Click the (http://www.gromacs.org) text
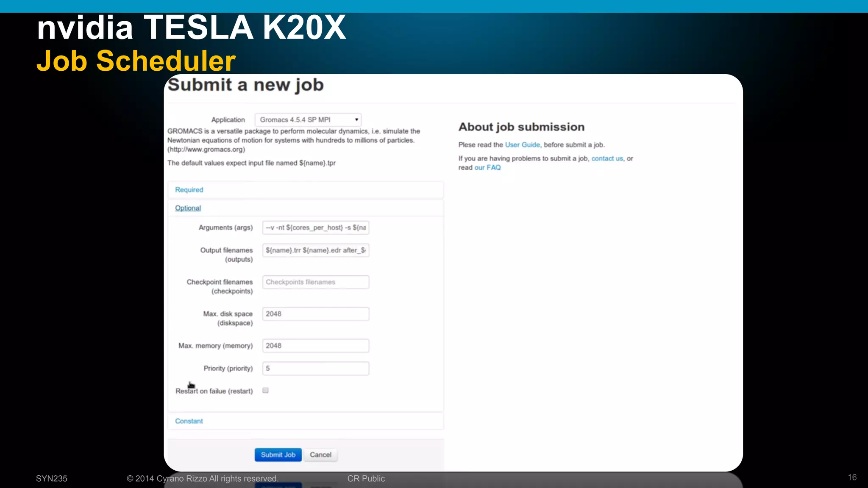This screenshot has width=868, height=488. pos(206,150)
